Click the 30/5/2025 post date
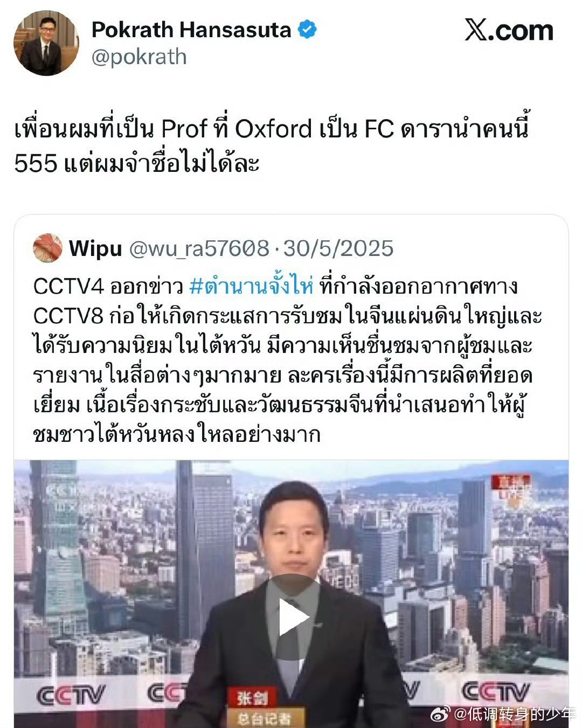The width and height of the screenshot is (582, 728). [338, 248]
